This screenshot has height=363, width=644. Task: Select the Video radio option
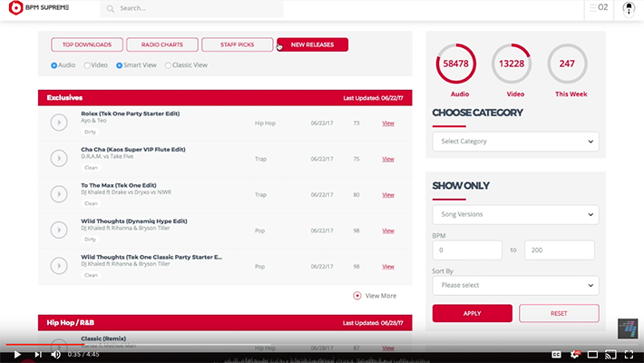88,65
